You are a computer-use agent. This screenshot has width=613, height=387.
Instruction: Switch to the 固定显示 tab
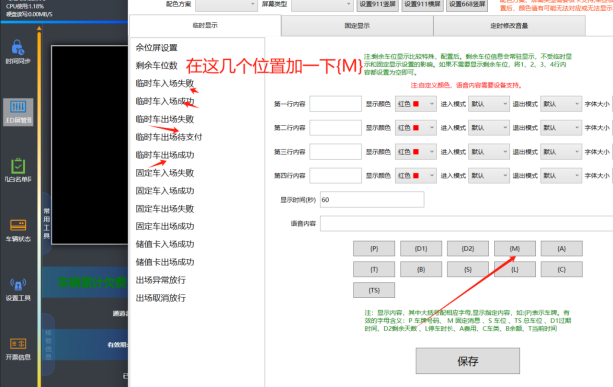[x=357, y=26]
